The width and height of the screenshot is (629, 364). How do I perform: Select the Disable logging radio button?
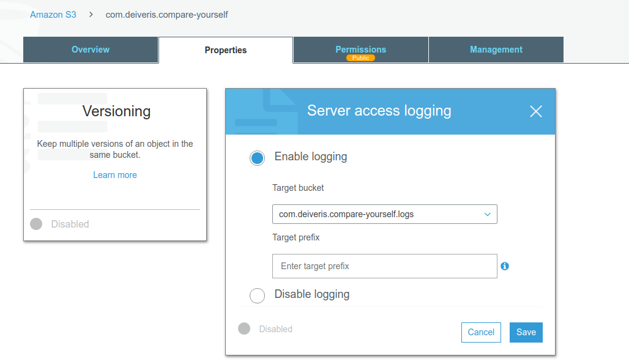coord(257,296)
